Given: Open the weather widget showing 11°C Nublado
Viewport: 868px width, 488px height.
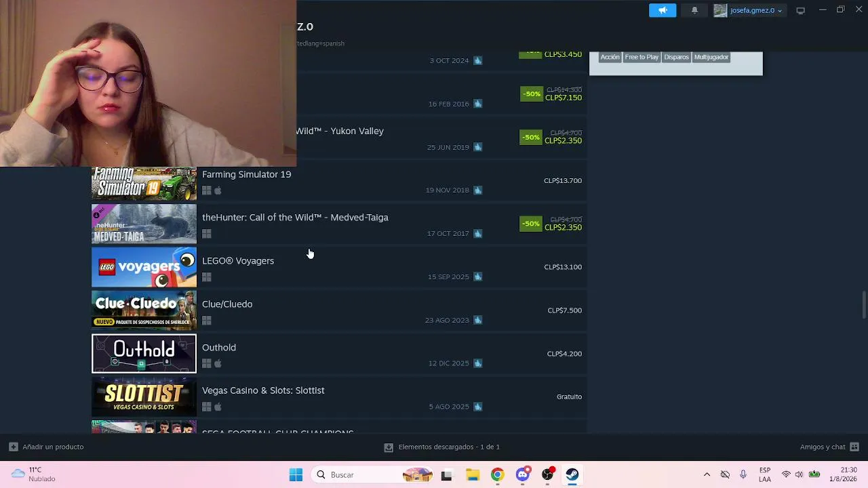Looking at the screenshot, I should pos(34,474).
